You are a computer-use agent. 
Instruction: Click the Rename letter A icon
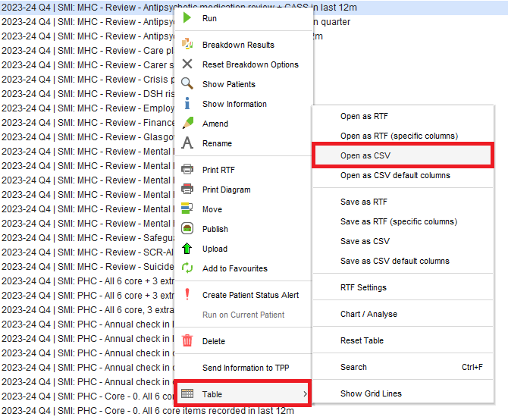[x=187, y=143]
